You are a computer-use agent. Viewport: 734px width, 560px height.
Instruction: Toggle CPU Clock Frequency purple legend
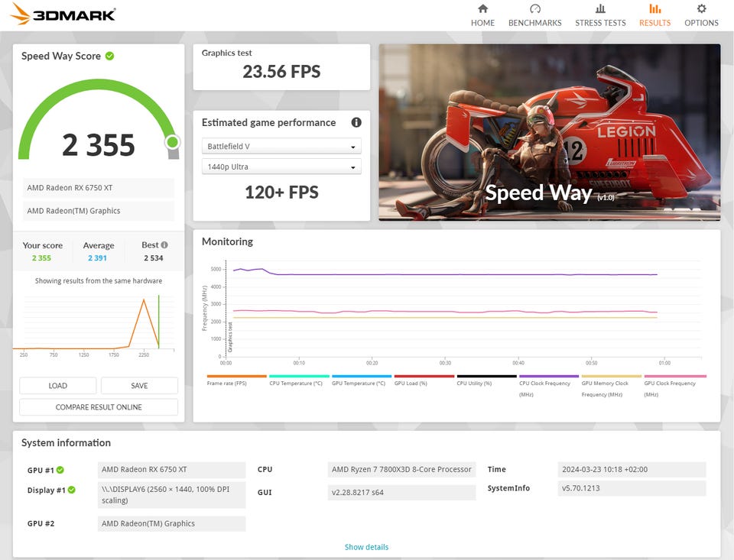(x=549, y=386)
